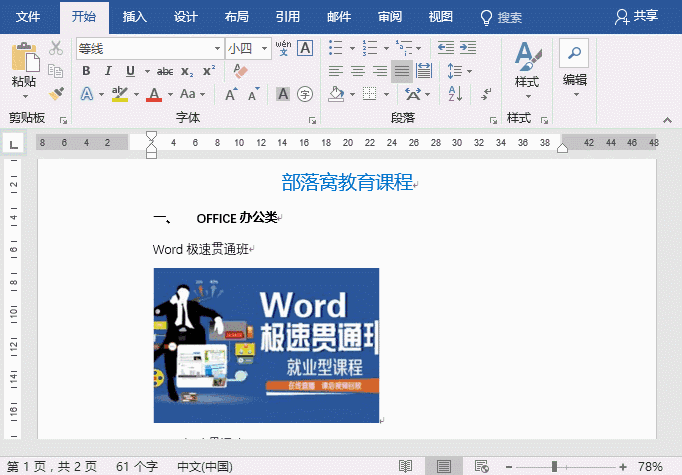
Task: Open the Styles gallery icon
Action: click(526, 63)
